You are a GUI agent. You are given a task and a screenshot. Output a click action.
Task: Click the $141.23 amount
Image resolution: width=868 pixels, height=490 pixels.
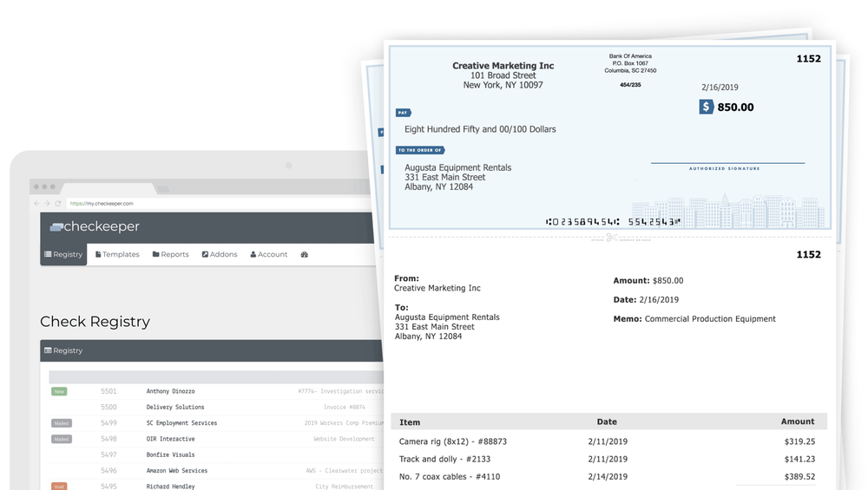(x=800, y=459)
